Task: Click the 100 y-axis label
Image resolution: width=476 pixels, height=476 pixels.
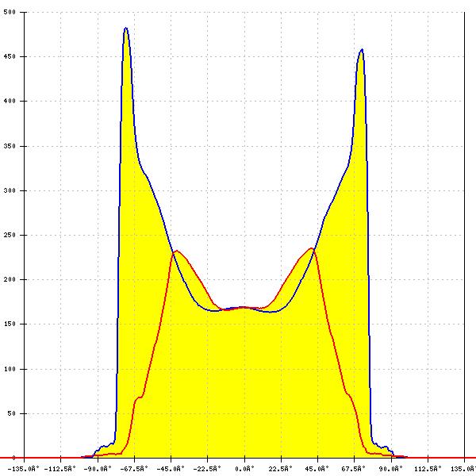Action: click(10, 370)
